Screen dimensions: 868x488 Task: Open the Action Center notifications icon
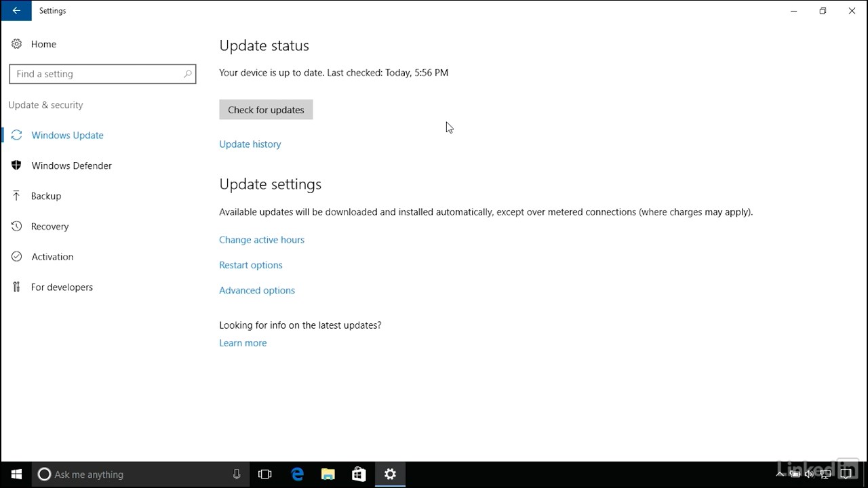(x=846, y=474)
